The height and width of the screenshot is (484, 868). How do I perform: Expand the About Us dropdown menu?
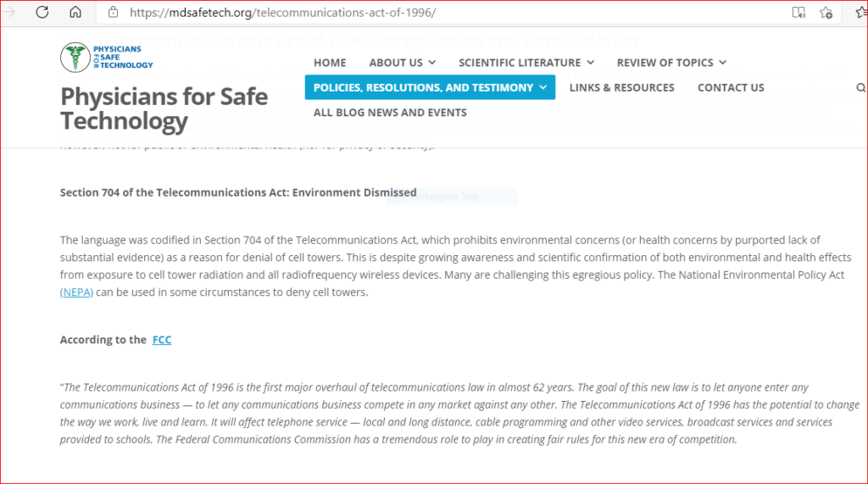[x=403, y=63]
